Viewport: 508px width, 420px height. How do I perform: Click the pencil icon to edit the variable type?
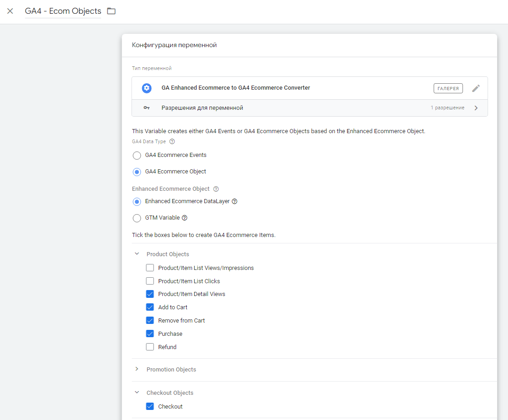pos(476,88)
